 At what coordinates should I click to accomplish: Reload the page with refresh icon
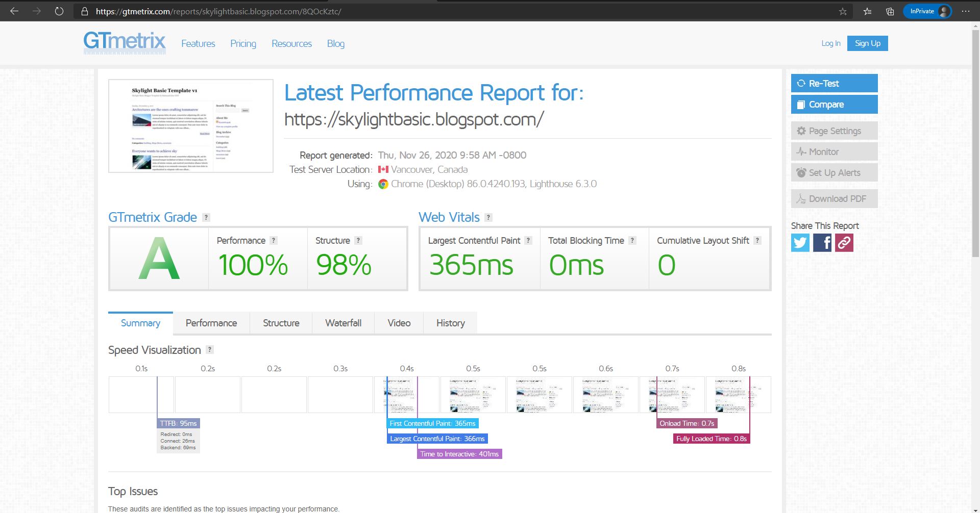[x=59, y=11]
